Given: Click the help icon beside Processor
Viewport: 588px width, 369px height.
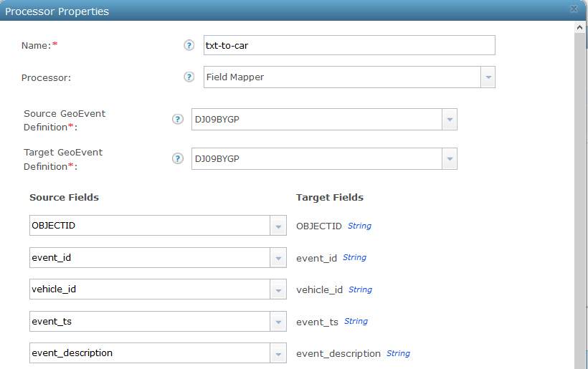Looking at the screenshot, I should (189, 77).
